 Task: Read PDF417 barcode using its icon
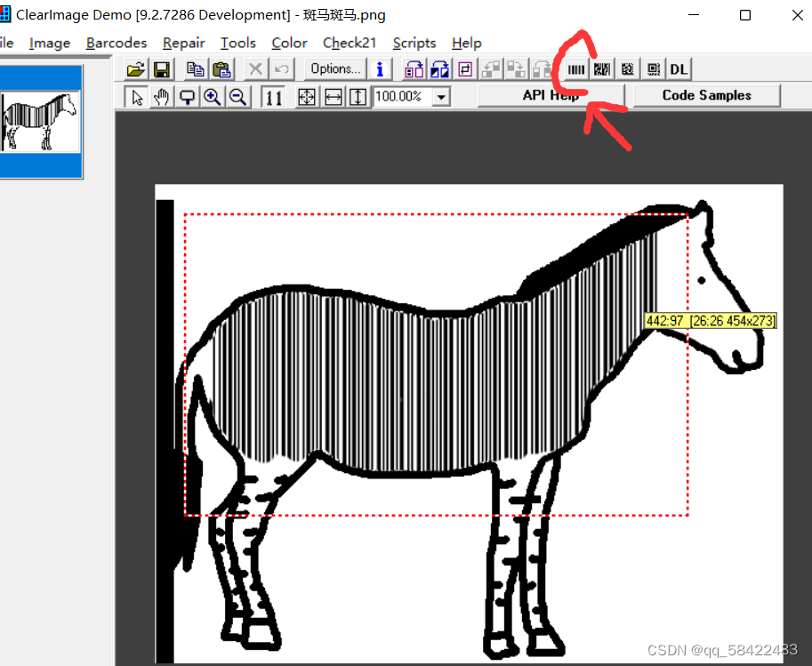[602, 68]
